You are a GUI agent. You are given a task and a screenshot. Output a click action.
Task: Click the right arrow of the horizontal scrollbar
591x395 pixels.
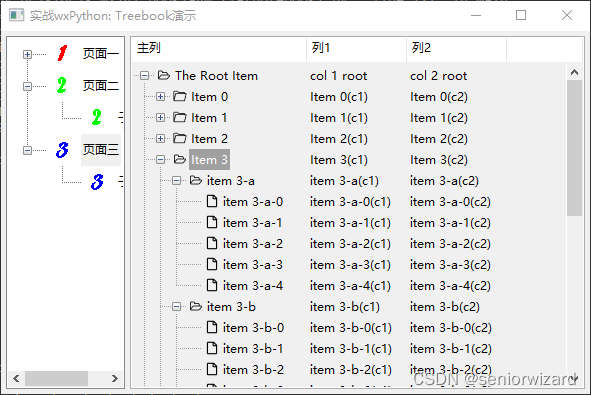[115, 378]
